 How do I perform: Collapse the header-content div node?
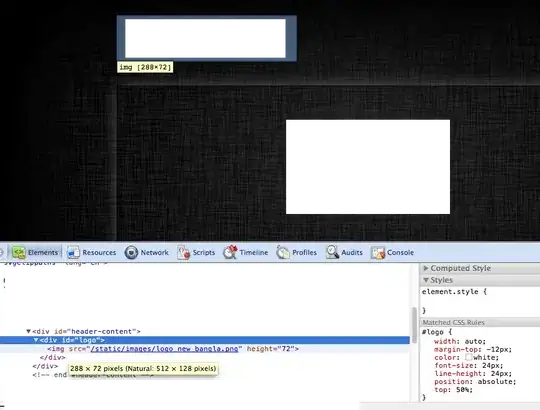click(x=29, y=331)
